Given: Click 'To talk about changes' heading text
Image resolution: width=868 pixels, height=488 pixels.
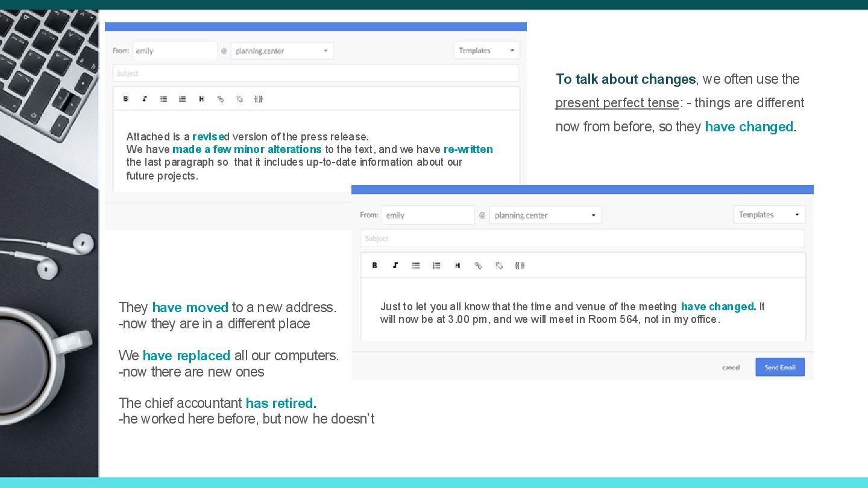Looking at the screenshot, I should (626, 80).
